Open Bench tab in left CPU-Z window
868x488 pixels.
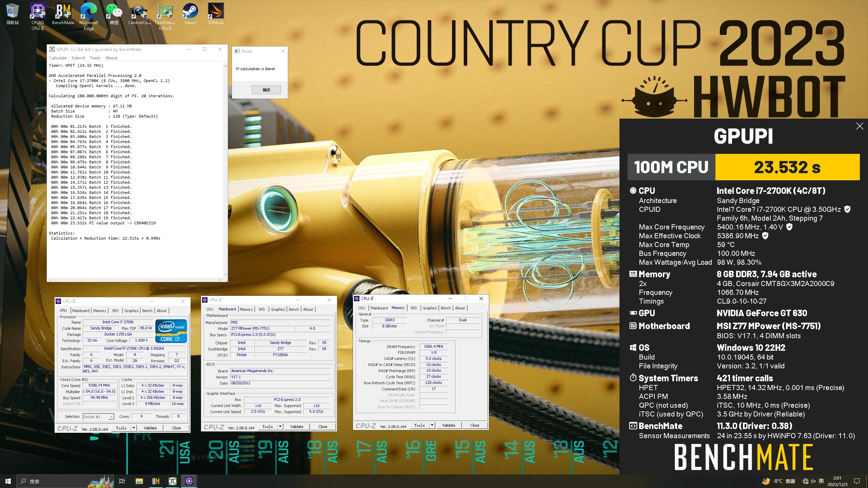(x=147, y=311)
